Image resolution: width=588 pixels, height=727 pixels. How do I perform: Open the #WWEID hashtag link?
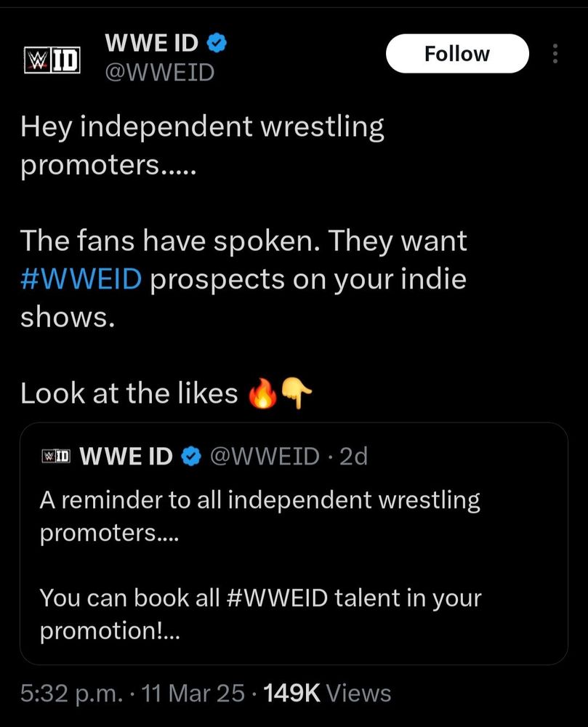tap(81, 280)
